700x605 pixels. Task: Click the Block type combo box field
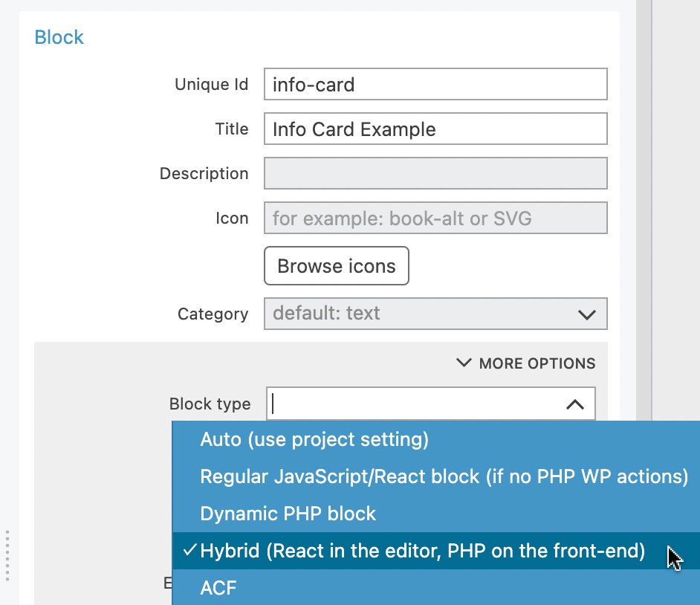tap(430, 404)
